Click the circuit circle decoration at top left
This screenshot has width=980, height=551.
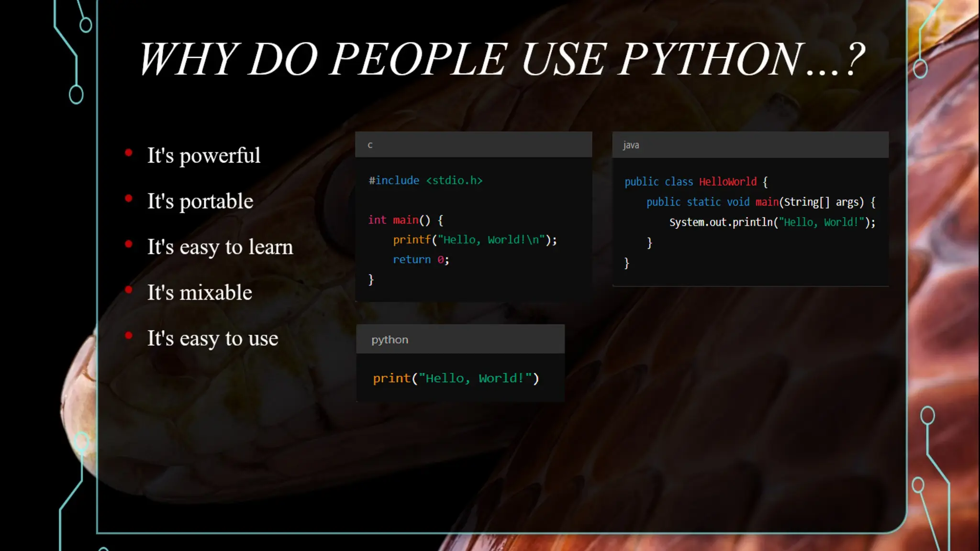[x=86, y=24]
